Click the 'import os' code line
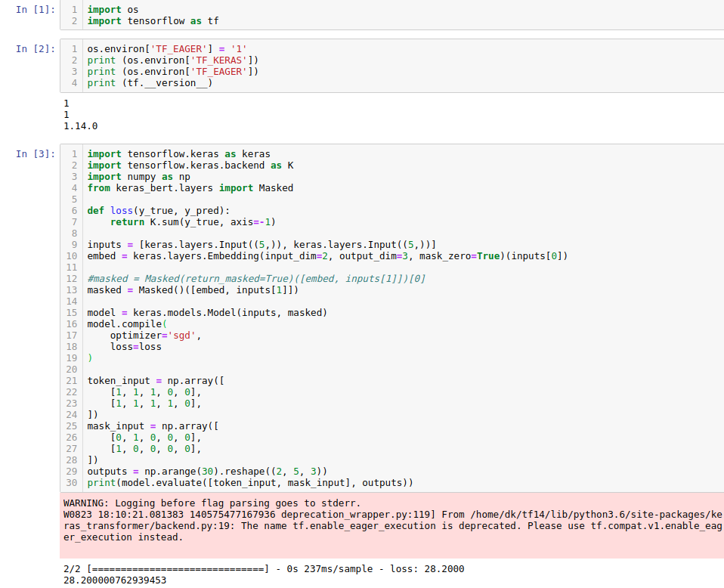This screenshot has height=588, width=724. (x=113, y=10)
